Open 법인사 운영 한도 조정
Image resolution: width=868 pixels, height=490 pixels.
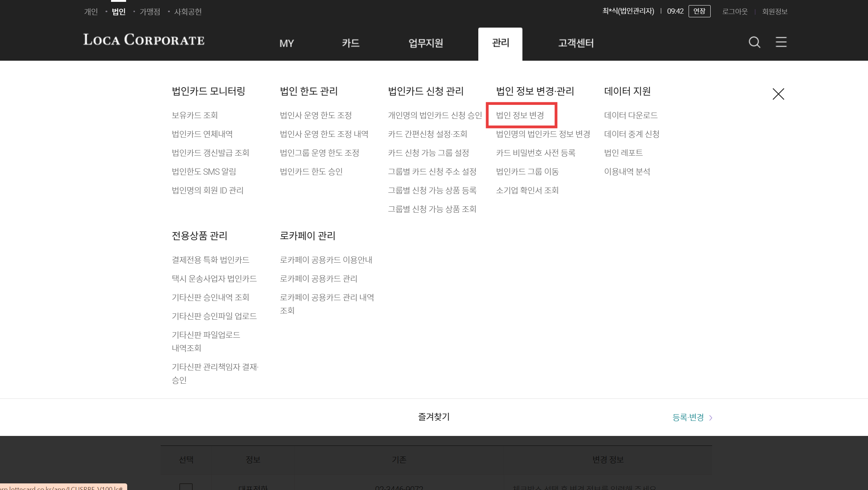316,115
